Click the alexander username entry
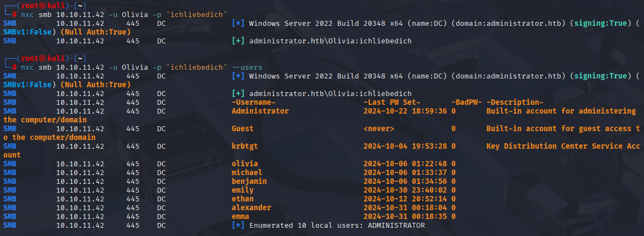 coord(251,207)
